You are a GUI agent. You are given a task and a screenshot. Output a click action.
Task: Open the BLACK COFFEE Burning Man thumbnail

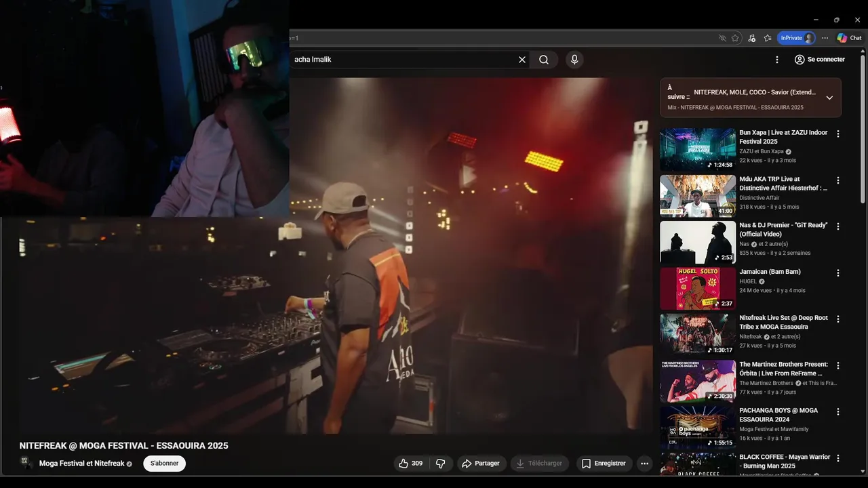coord(698,464)
